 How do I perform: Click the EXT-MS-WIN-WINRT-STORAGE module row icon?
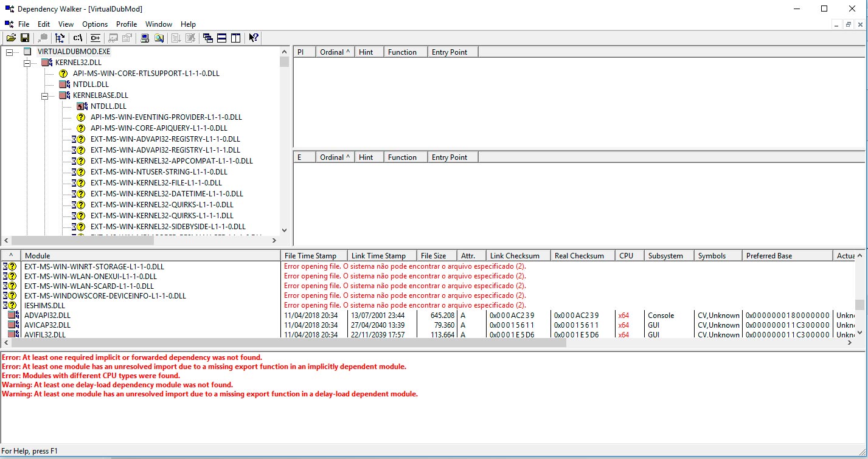pos(9,266)
